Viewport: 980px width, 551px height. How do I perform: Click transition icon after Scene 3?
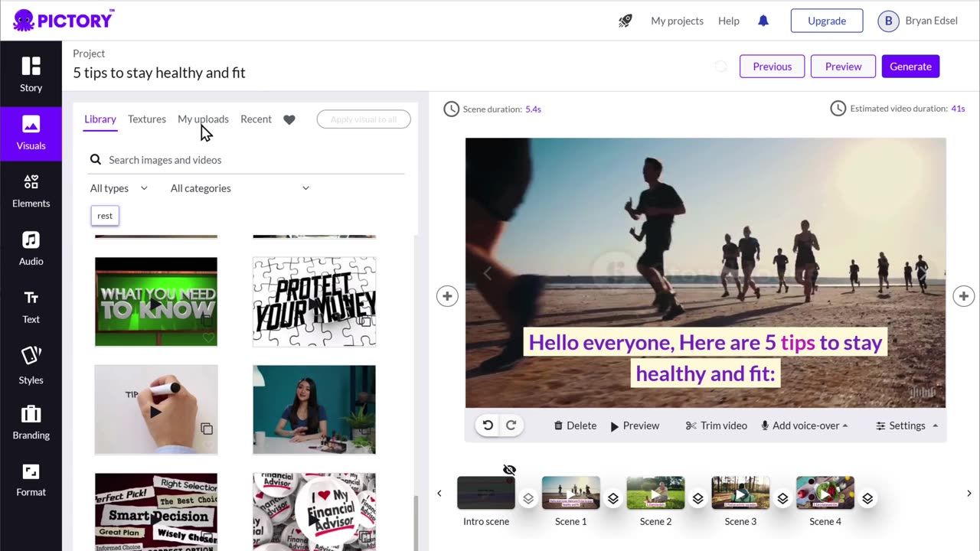coord(782,498)
